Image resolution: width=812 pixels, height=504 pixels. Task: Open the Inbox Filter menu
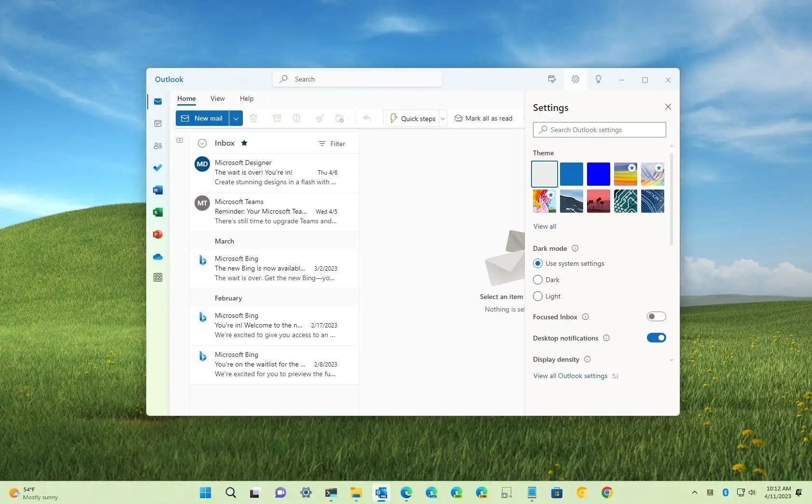pyautogui.click(x=332, y=144)
